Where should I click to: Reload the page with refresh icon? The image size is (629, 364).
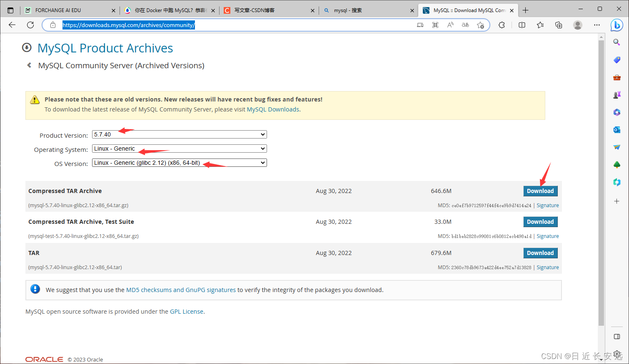30,25
